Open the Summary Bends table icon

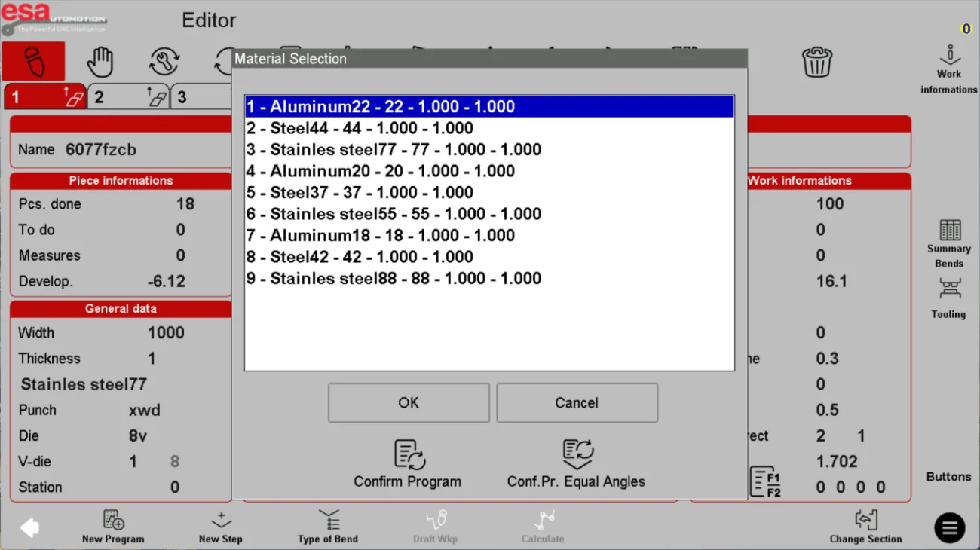tap(949, 244)
